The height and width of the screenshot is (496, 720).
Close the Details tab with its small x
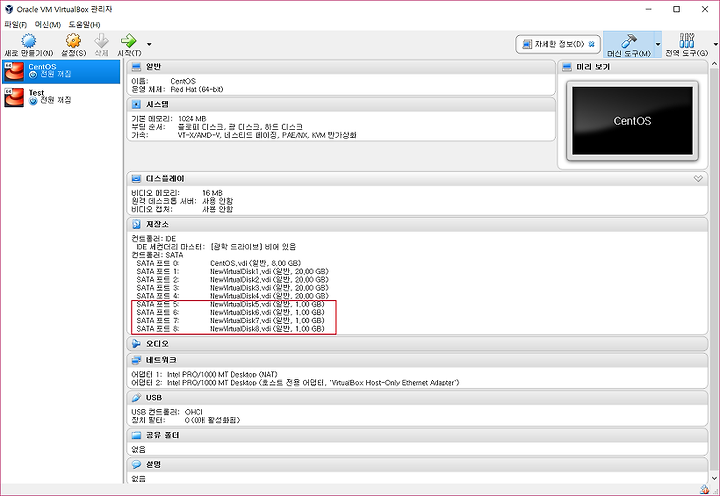click(x=591, y=44)
